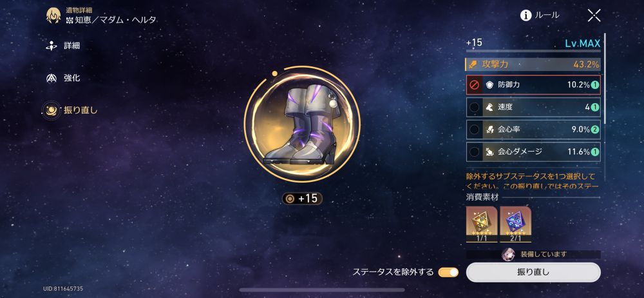Image resolution: width=644 pixels, height=298 pixels.
Task: Click the blue reroll material icon
Action: pos(515,224)
